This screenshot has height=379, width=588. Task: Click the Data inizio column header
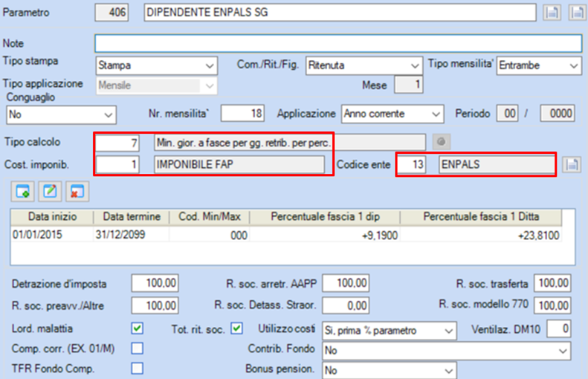(52, 217)
